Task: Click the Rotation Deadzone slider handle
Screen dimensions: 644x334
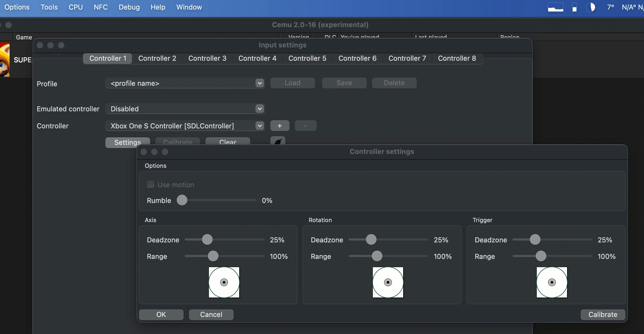Action: point(371,239)
